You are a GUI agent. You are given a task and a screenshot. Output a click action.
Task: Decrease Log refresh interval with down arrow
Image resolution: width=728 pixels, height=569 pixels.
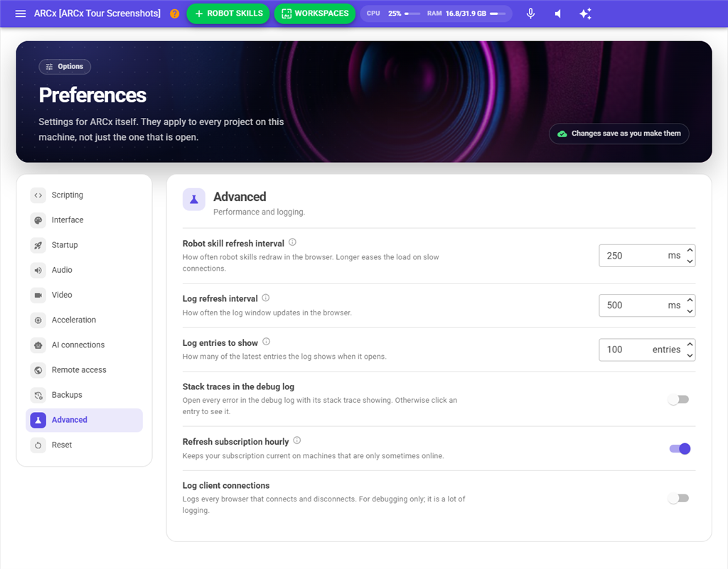coord(690,311)
